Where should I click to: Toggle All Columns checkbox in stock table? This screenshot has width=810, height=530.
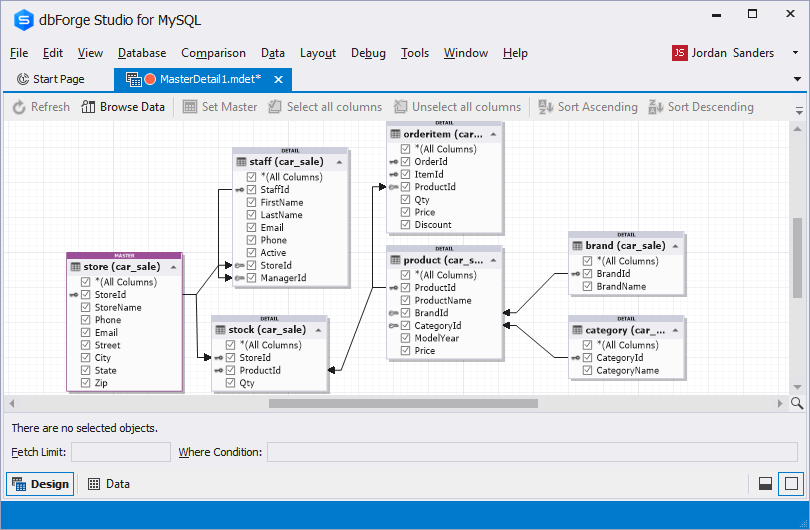tap(231, 345)
